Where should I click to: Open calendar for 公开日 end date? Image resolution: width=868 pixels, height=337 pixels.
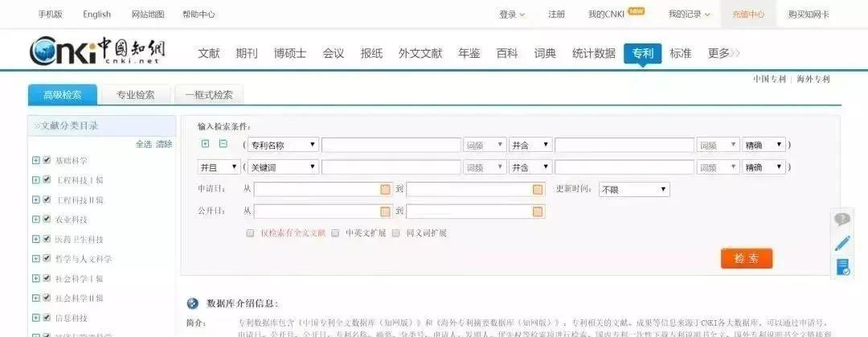coord(538,212)
